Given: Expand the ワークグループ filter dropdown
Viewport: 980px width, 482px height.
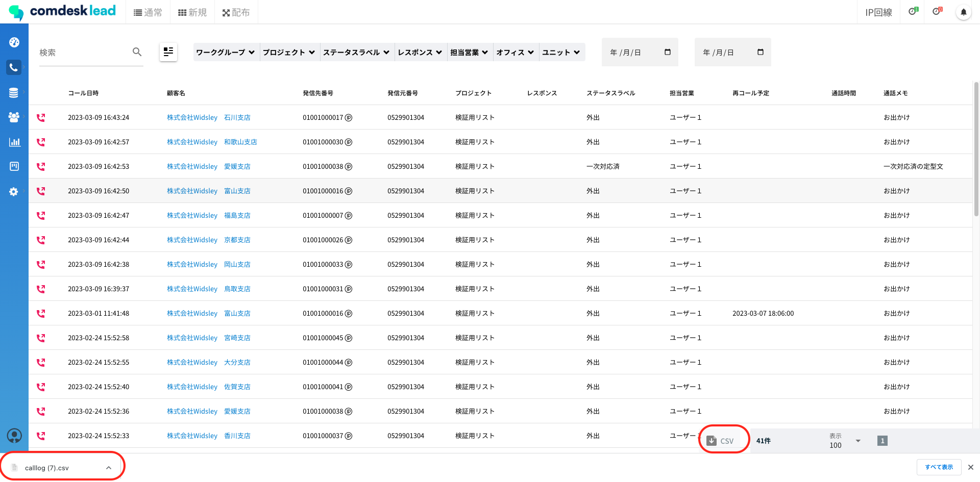Looking at the screenshot, I should coord(226,52).
